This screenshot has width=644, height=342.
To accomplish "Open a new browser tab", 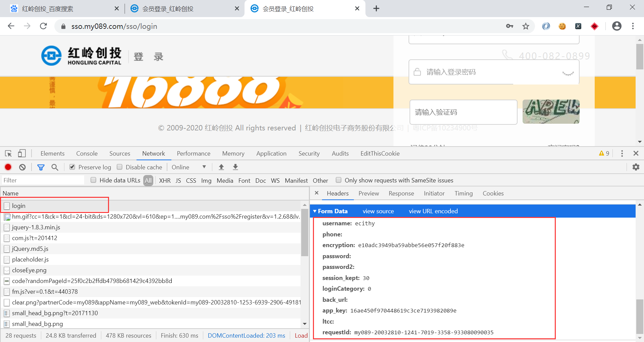I will (376, 8).
